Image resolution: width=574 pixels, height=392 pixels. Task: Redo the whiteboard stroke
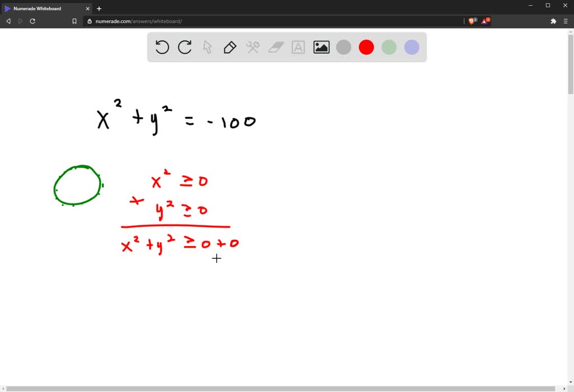tap(185, 47)
